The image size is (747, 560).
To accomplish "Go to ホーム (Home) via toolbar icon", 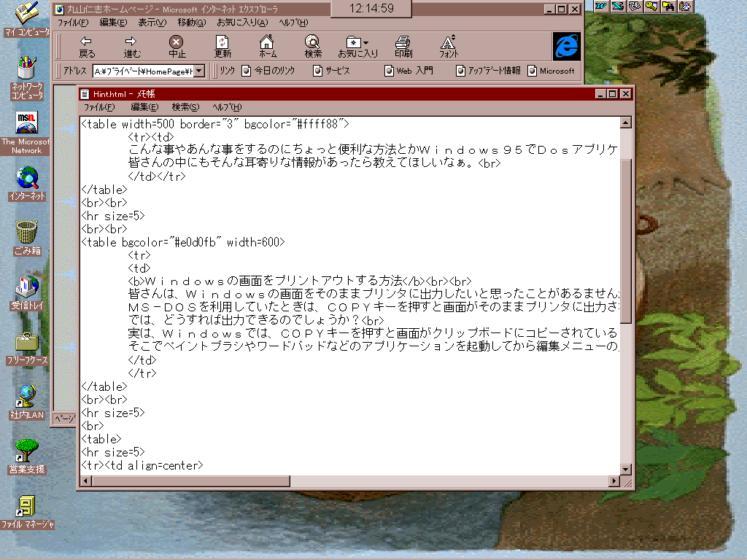I will pyautogui.click(x=267, y=47).
